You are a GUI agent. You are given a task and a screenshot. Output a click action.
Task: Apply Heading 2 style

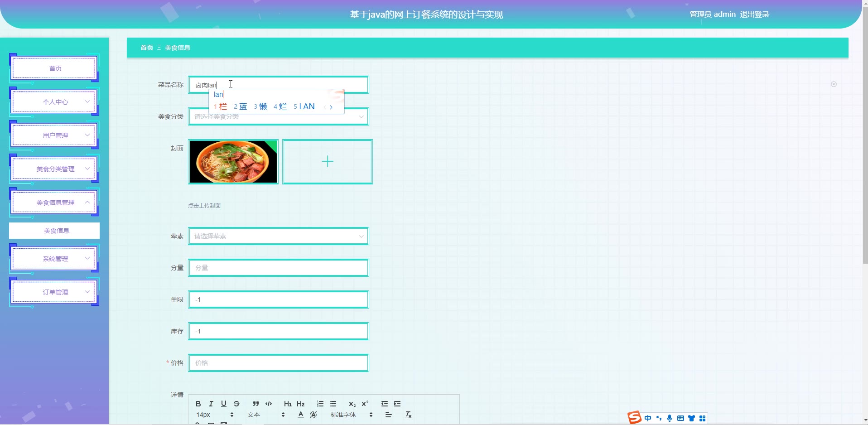(300, 404)
